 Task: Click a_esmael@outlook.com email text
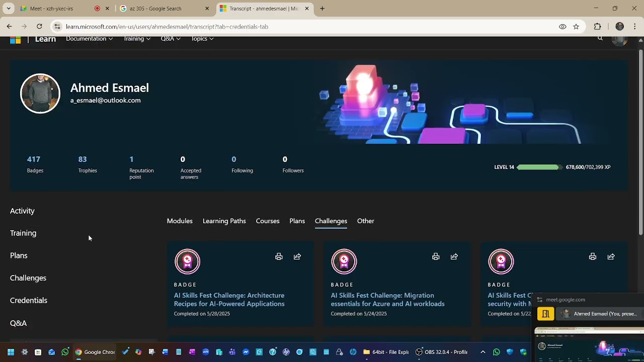105,100
